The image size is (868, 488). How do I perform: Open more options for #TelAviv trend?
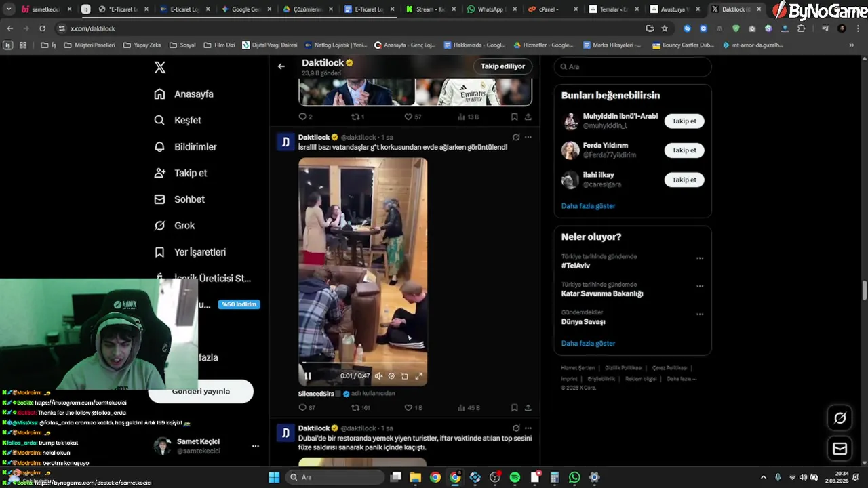(700, 258)
